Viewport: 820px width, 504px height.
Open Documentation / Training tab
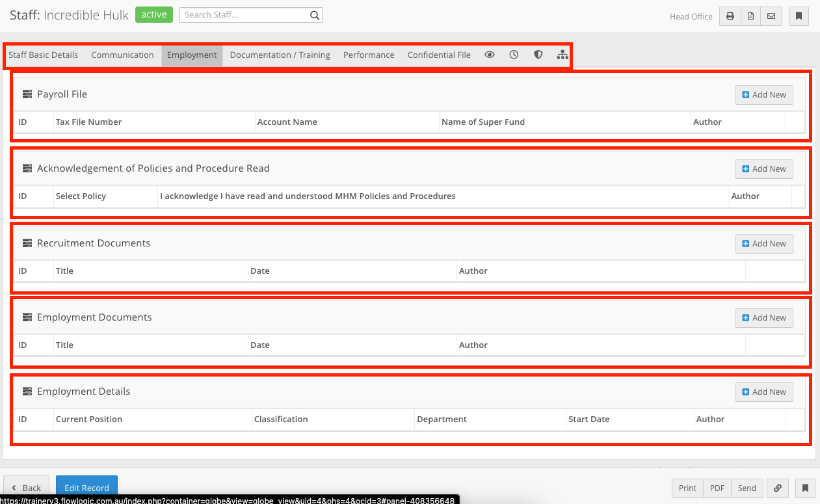pos(280,55)
